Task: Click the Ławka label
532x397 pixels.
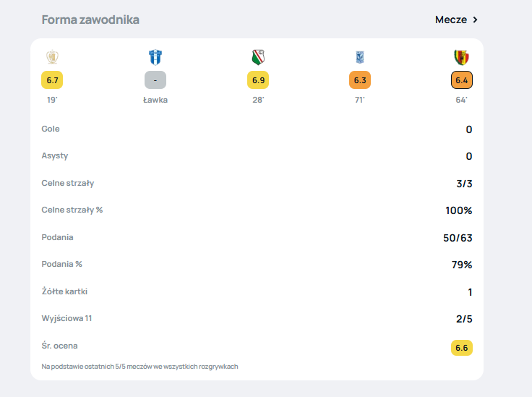Action: (155, 100)
